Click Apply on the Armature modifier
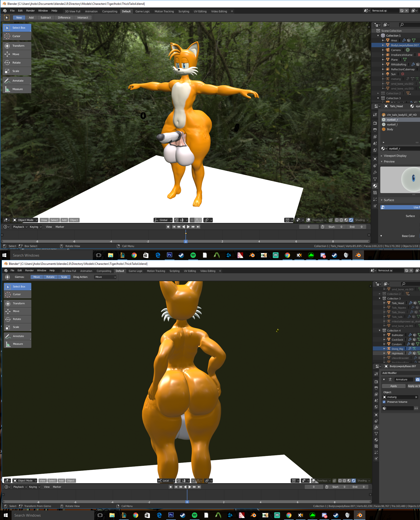This screenshot has height=520, width=420. (x=394, y=386)
